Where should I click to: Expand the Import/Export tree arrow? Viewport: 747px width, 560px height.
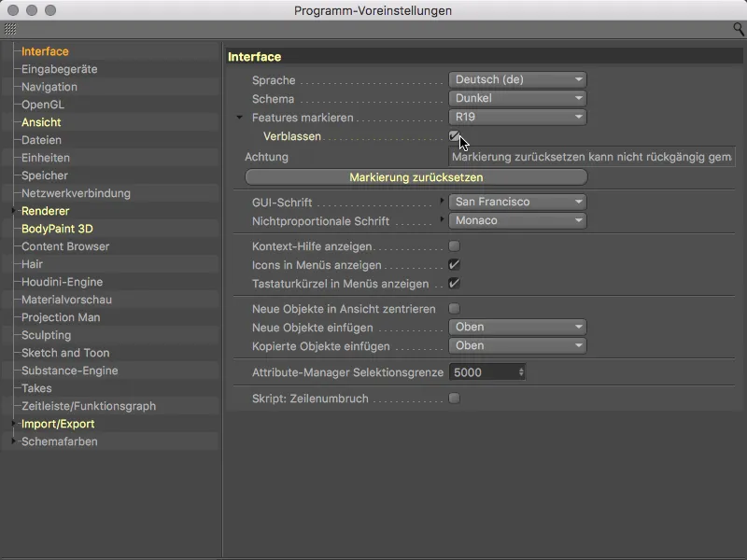(14, 424)
